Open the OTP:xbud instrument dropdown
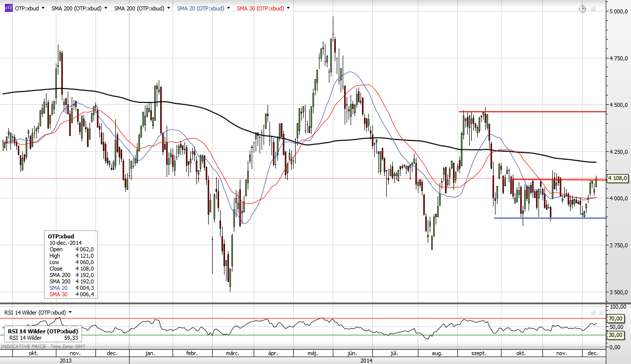Viewport: 631px width, 364px height. coord(44,8)
